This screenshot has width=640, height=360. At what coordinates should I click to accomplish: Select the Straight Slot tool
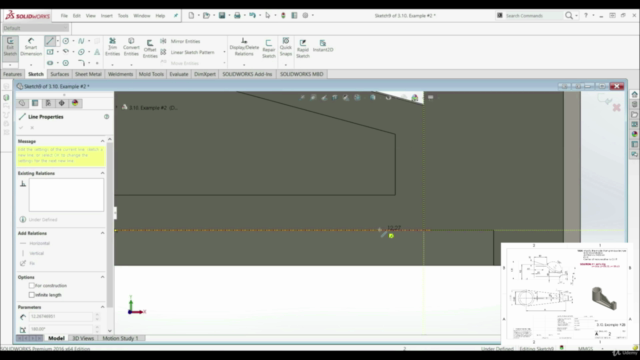50,63
